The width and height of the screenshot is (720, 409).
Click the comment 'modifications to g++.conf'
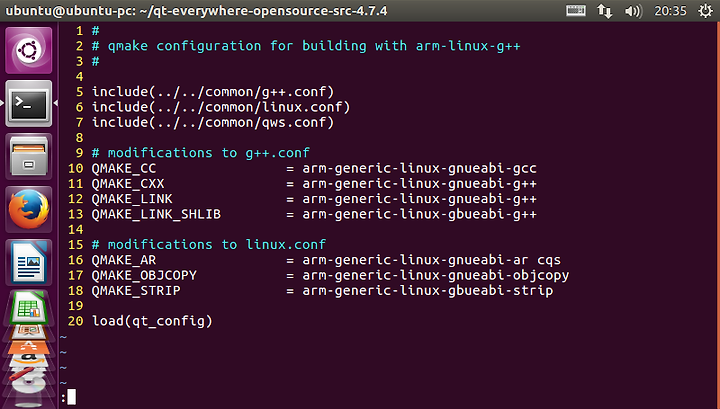(x=208, y=153)
